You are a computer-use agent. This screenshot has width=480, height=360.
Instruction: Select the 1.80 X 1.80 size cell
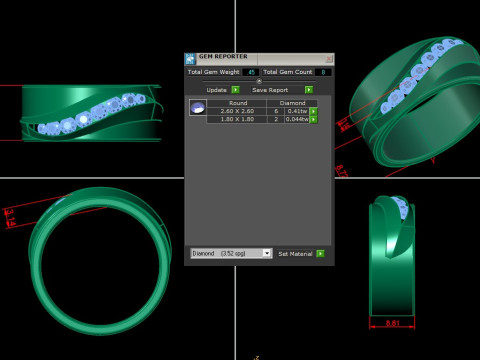(x=237, y=119)
